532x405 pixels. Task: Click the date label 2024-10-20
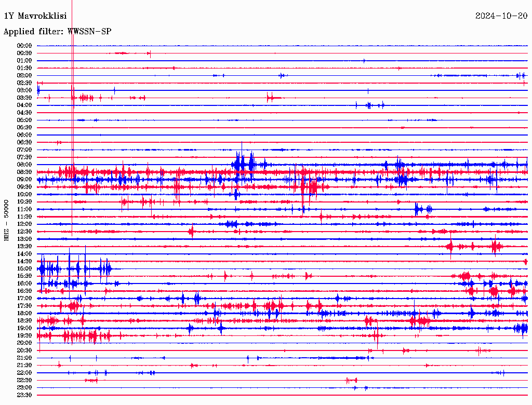click(x=501, y=16)
